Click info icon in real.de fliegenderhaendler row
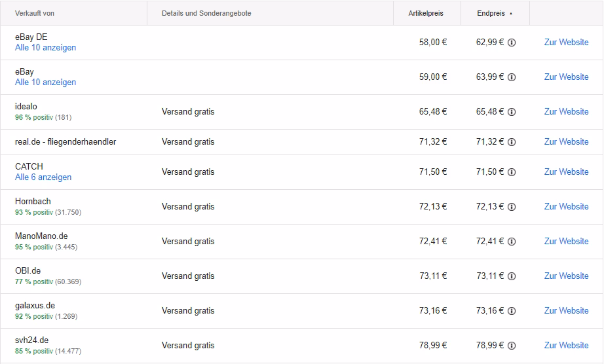 pyautogui.click(x=512, y=142)
